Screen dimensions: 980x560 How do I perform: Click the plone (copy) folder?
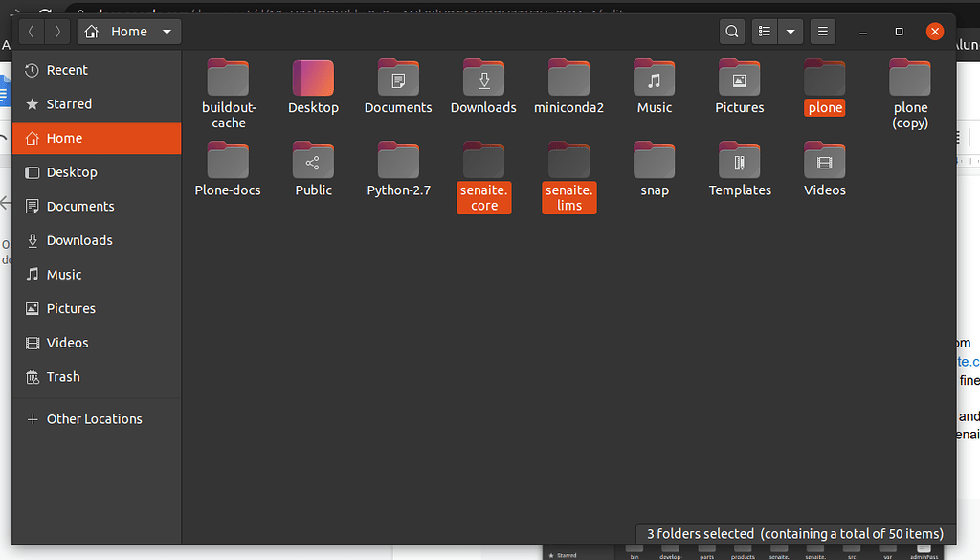click(909, 78)
